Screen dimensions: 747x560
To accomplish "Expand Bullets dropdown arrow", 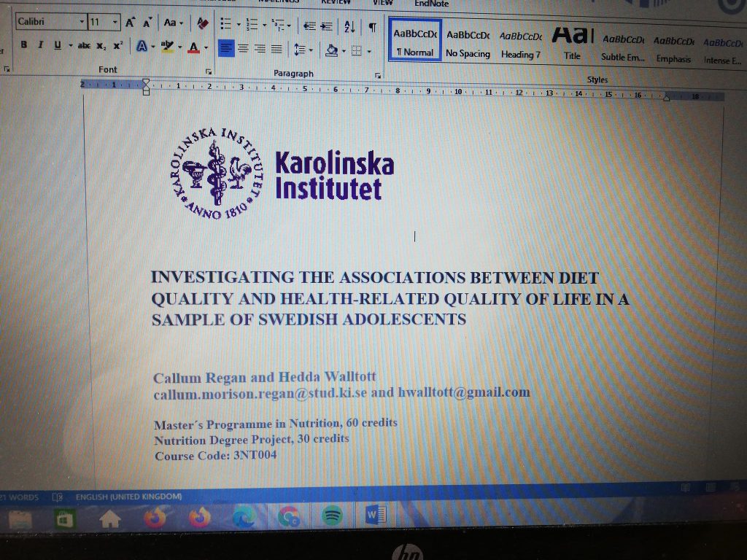I will [239, 24].
